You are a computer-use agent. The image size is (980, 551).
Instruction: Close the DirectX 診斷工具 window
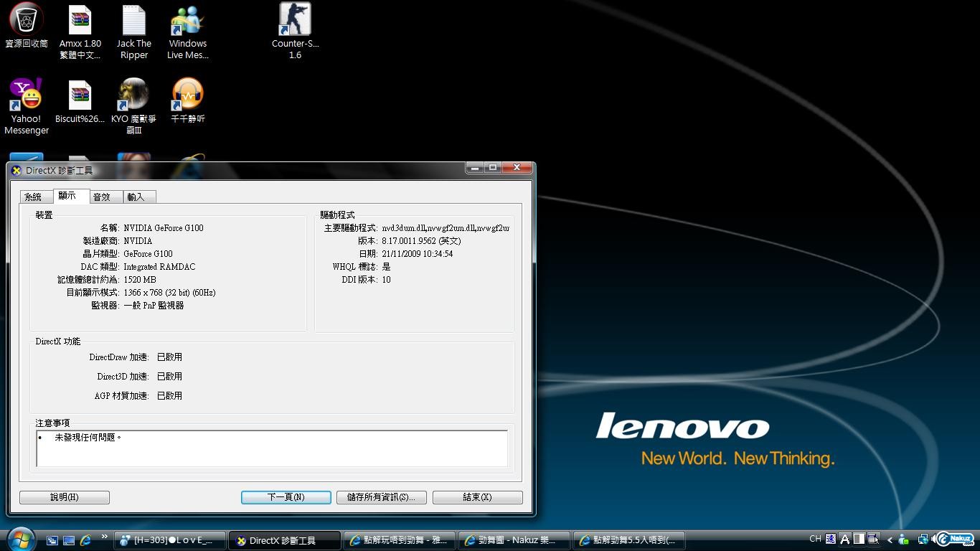[x=517, y=168]
